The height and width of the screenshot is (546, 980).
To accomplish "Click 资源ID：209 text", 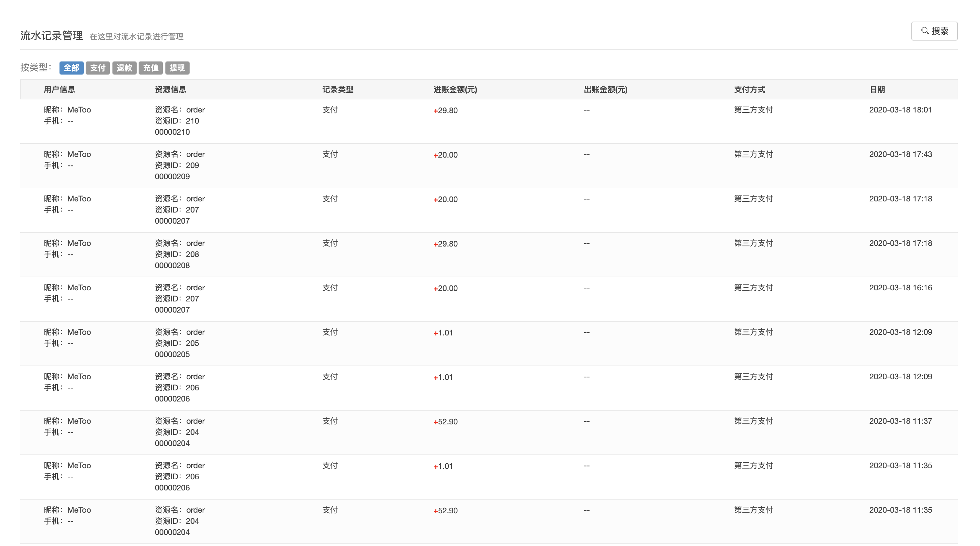I will [x=177, y=165].
